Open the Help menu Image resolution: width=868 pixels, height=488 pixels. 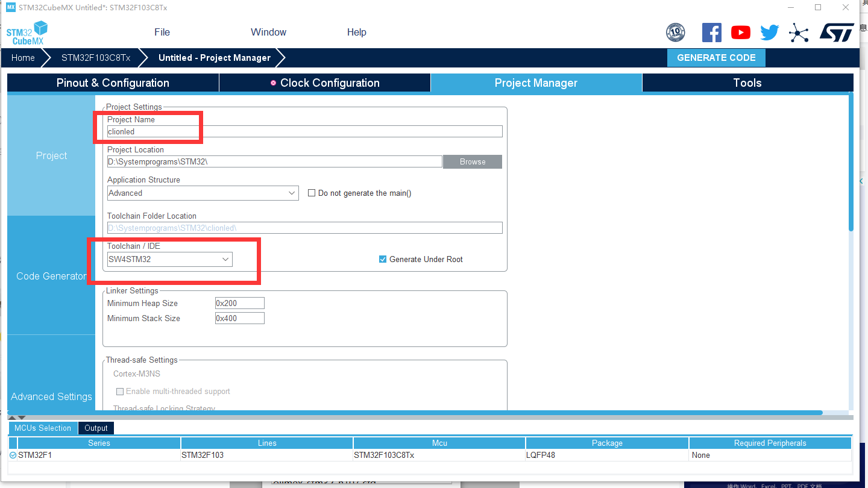click(357, 33)
